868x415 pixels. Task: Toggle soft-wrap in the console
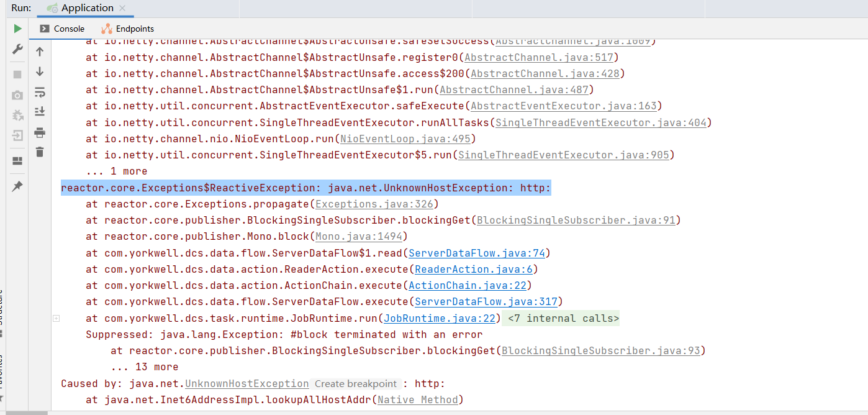click(x=39, y=92)
